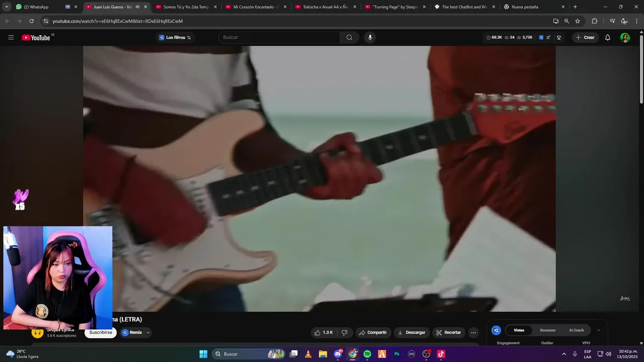Click the YouTube Buscar search field

coord(280,38)
